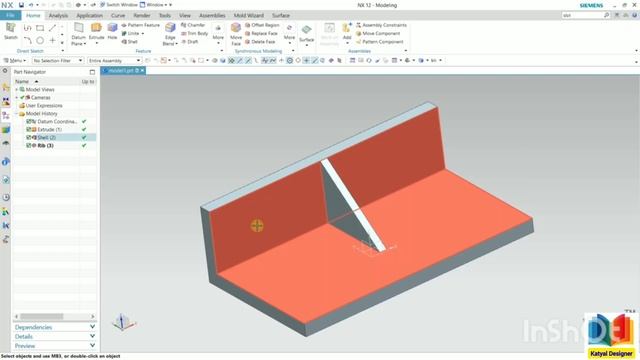Undo the last action
The image size is (640, 360).
(31, 5)
